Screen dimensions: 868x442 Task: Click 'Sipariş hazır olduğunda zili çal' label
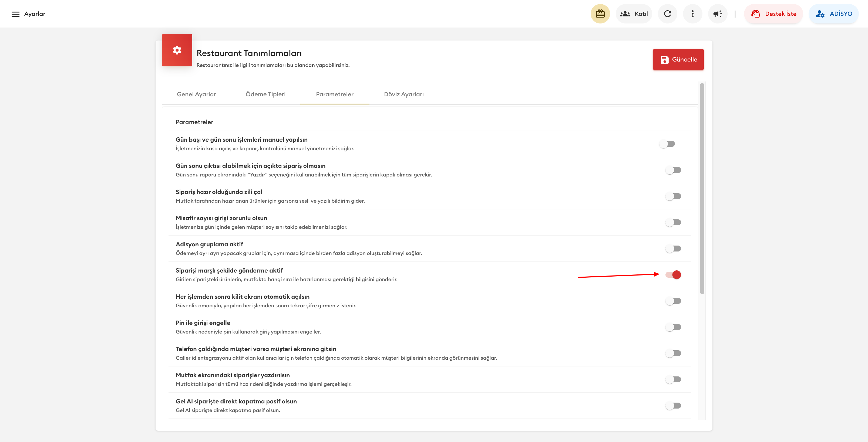(x=219, y=192)
